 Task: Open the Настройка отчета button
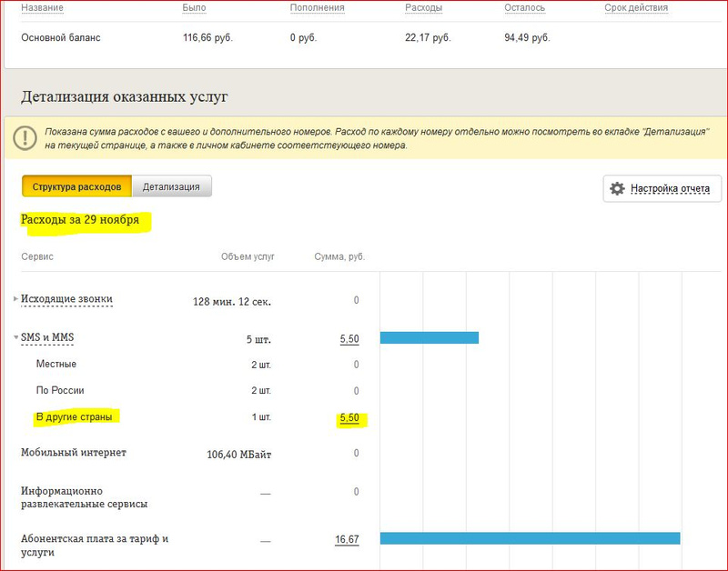(x=662, y=189)
